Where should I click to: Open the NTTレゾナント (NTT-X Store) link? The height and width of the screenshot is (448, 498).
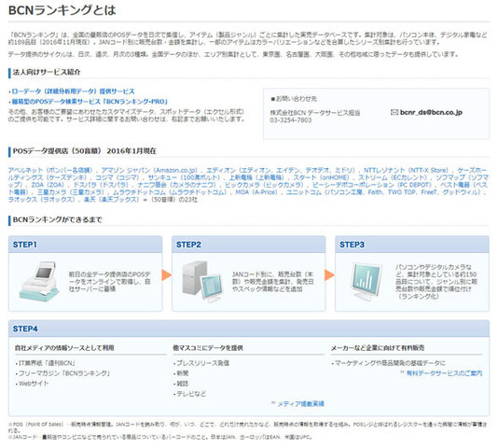point(406,170)
